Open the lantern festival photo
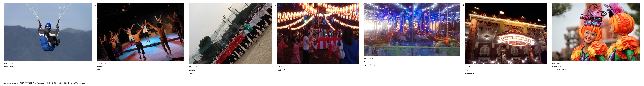This screenshot has width=644, height=86. 318,34
